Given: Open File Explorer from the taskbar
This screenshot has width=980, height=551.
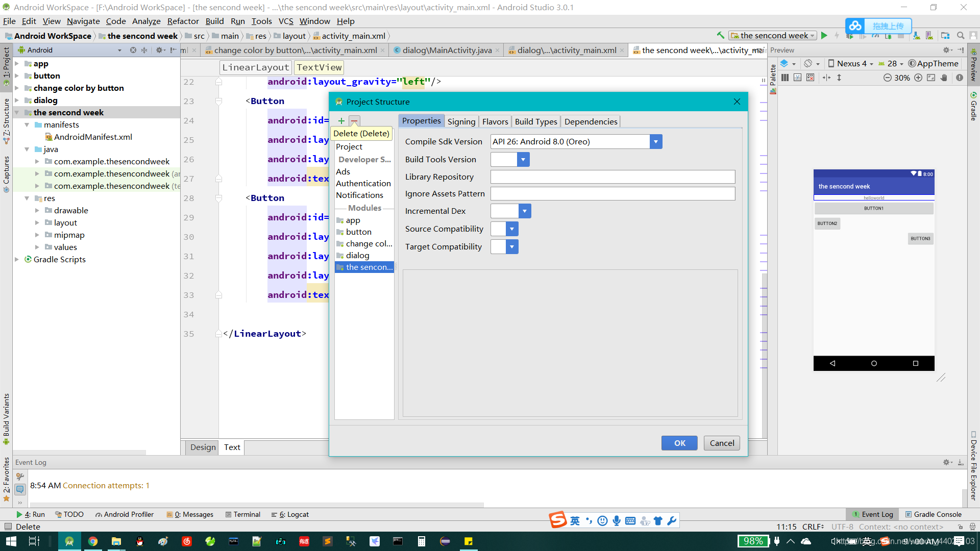Looking at the screenshot, I should tap(116, 541).
